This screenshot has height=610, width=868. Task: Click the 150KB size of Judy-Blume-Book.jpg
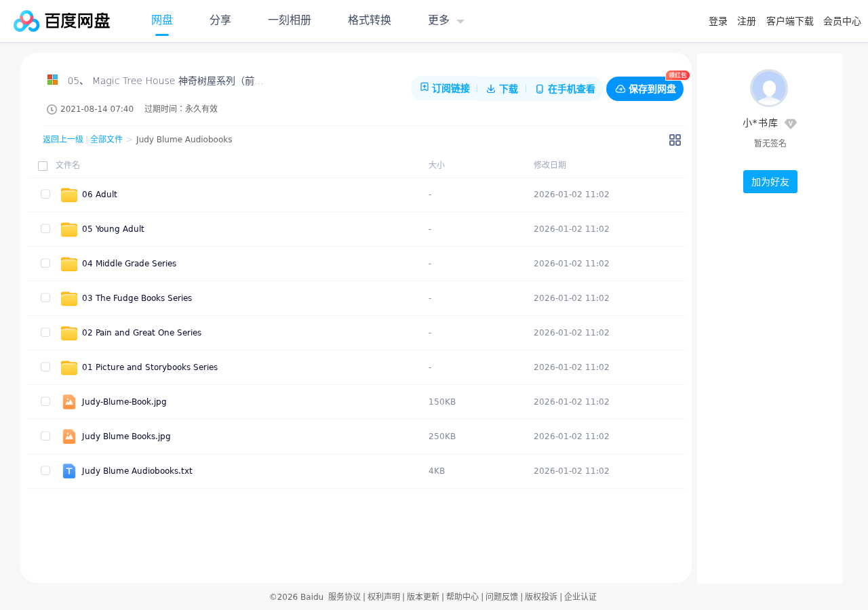tap(442, 402)
